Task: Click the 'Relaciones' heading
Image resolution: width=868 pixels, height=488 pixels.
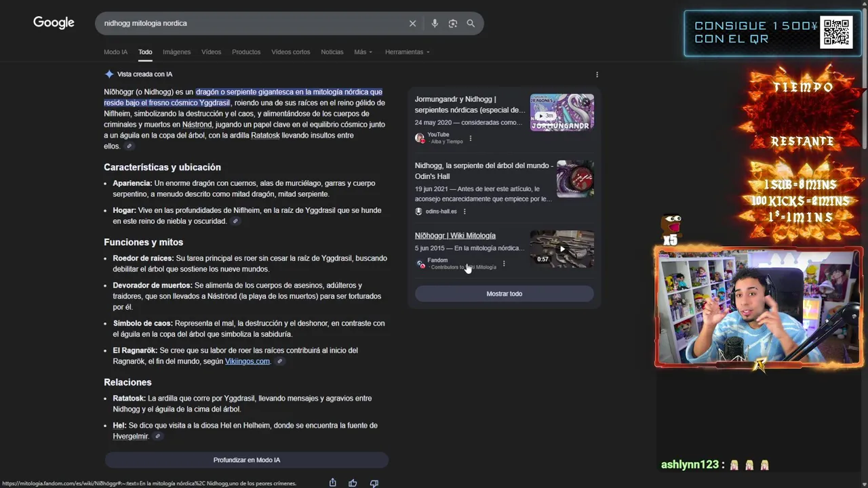Action: [x=127, y=382]
